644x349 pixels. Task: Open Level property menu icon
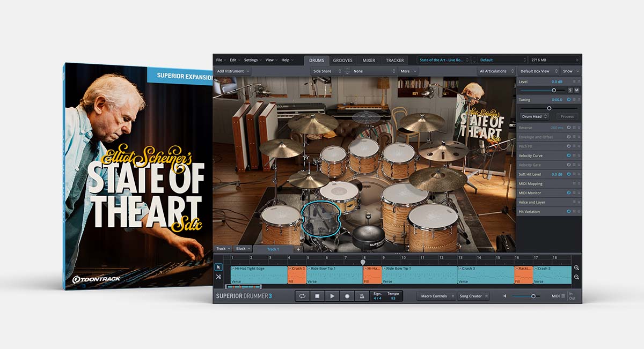click(x=574, y=81)
